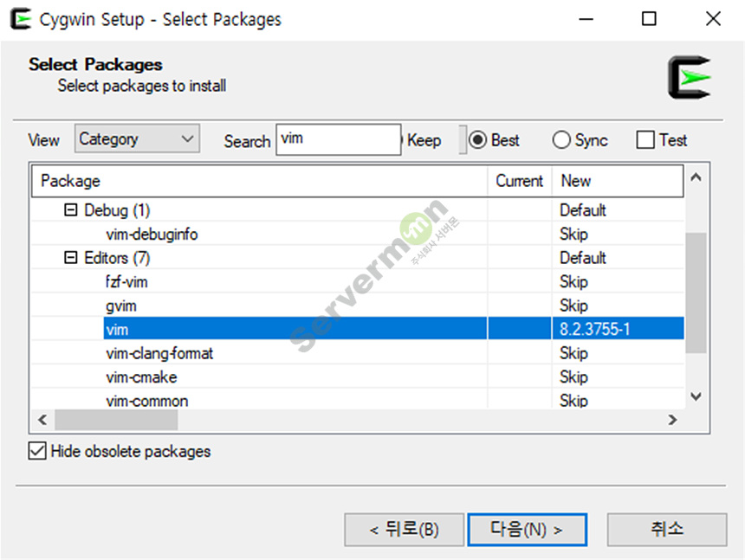The image size is (745, 560).
Task: Collapse the Editors (7) category
Action: tap(70, 258)
